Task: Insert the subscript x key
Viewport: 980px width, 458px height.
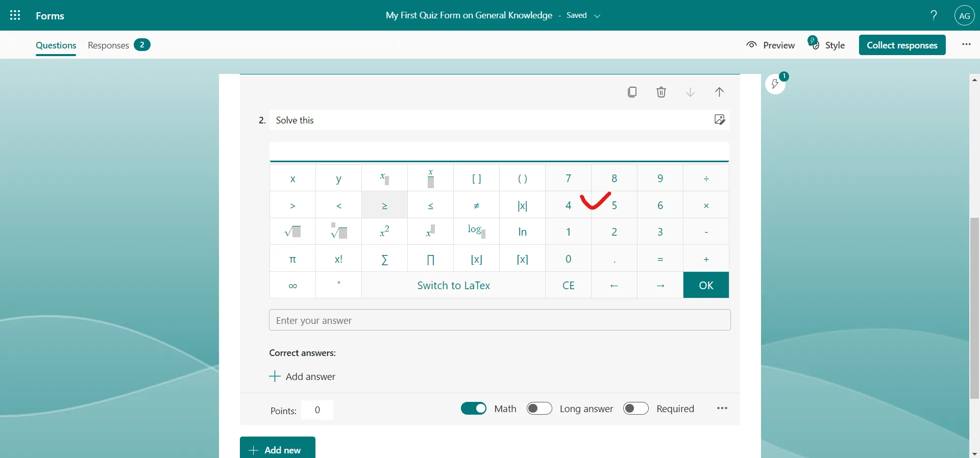Action: [384, 178]
